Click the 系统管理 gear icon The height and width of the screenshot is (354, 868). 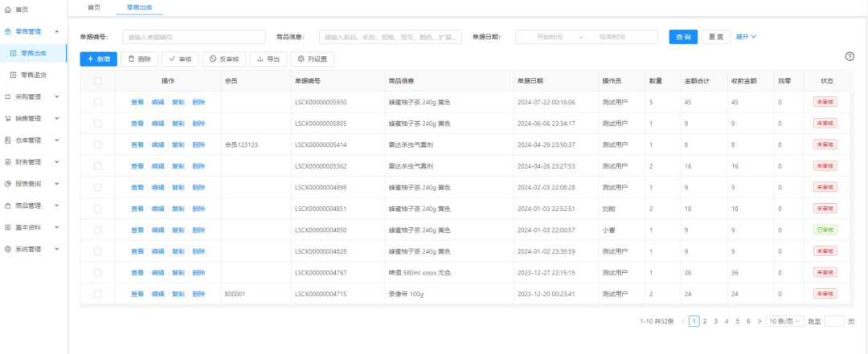(x=8, y=249)
